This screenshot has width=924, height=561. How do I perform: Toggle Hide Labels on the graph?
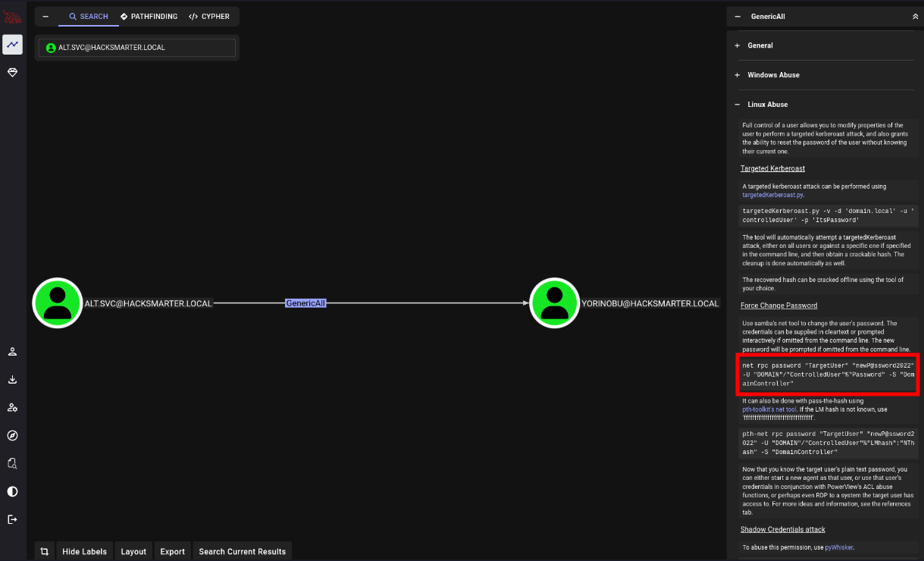point(84,551)
